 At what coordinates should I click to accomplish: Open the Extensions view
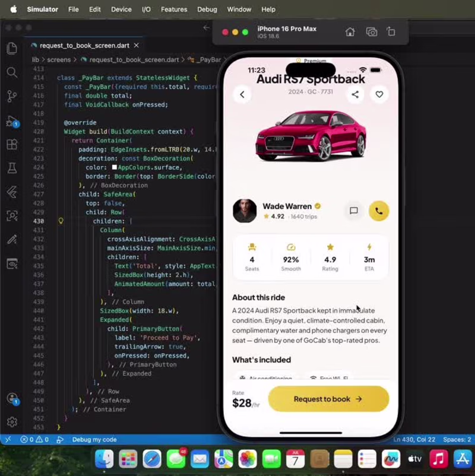coord(12,144)
